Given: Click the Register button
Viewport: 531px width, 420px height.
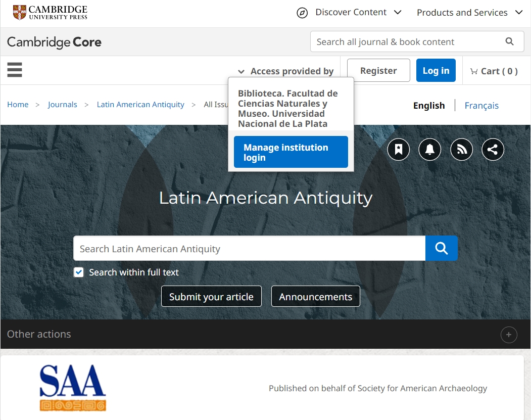Looking at the screenshot, I should click(378, 70).
